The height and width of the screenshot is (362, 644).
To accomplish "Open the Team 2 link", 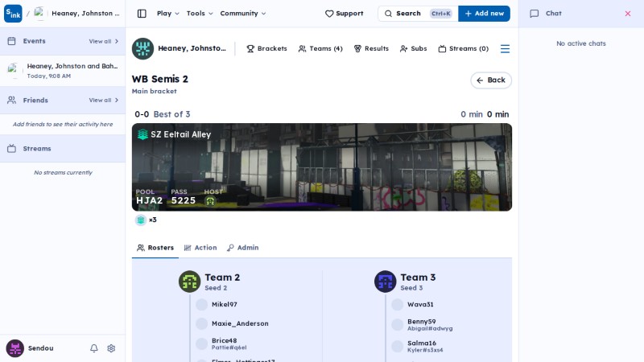I will (222, 278).
